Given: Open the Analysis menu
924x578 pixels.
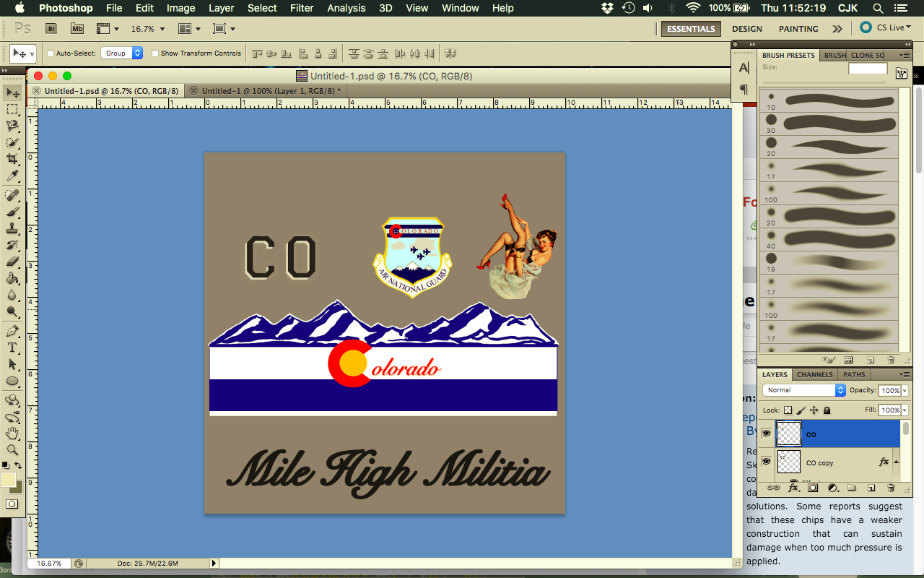Looking at the screenshot, I should 346,8.
